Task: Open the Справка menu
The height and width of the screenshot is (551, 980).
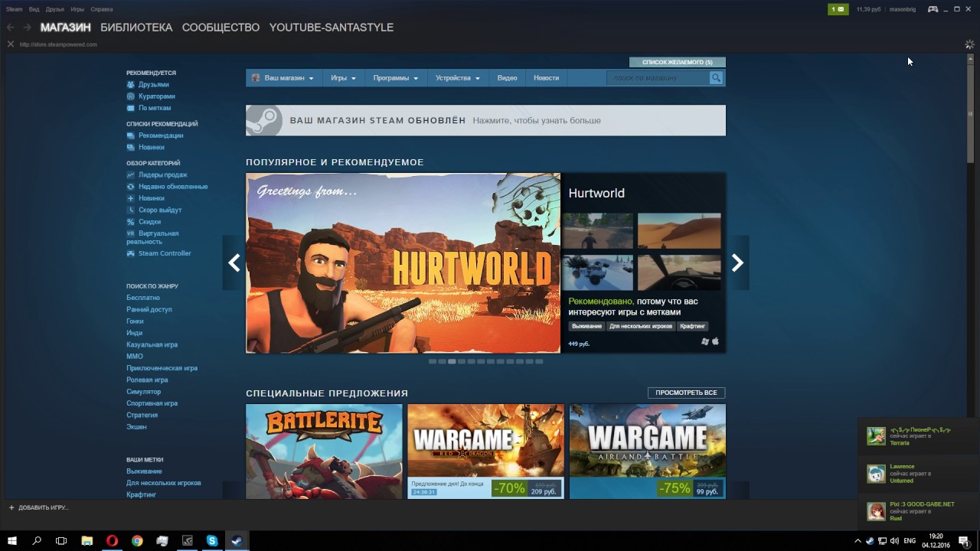Action: tap(102, 9)
